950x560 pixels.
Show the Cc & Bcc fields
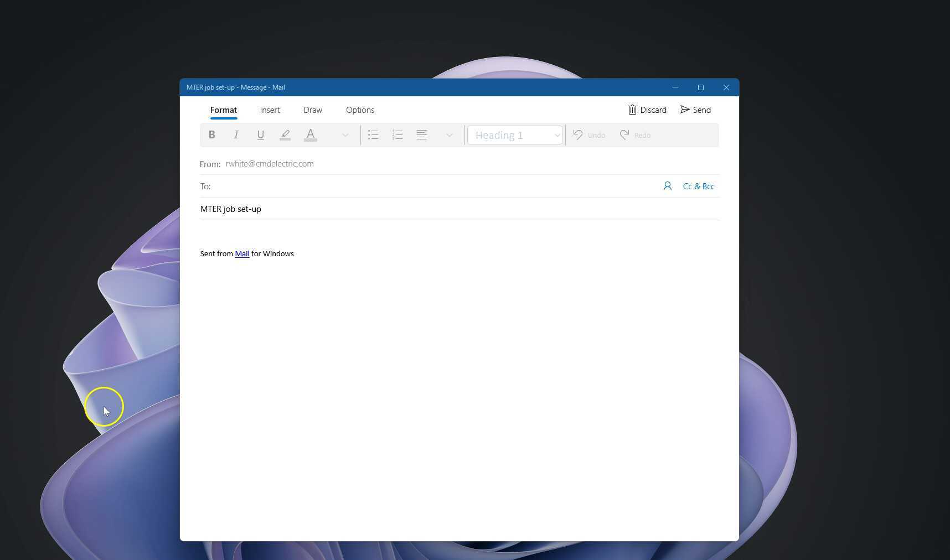699,186
